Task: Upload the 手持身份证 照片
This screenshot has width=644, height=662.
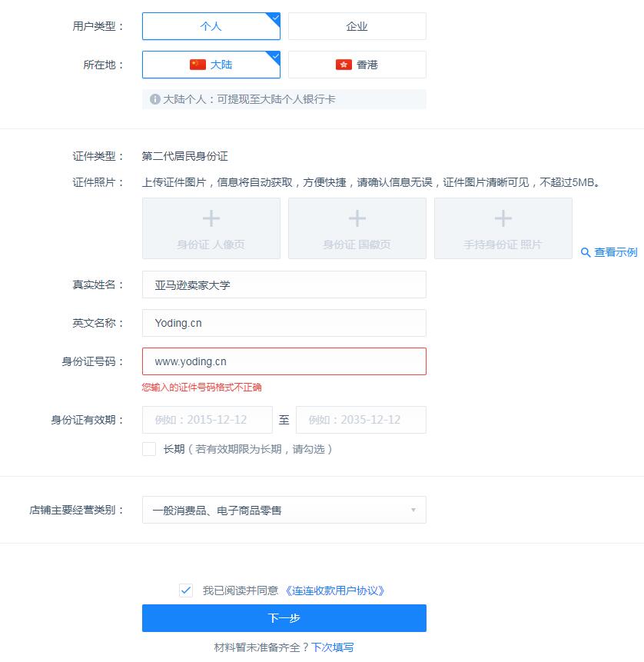Action: (x=503, y=228)
